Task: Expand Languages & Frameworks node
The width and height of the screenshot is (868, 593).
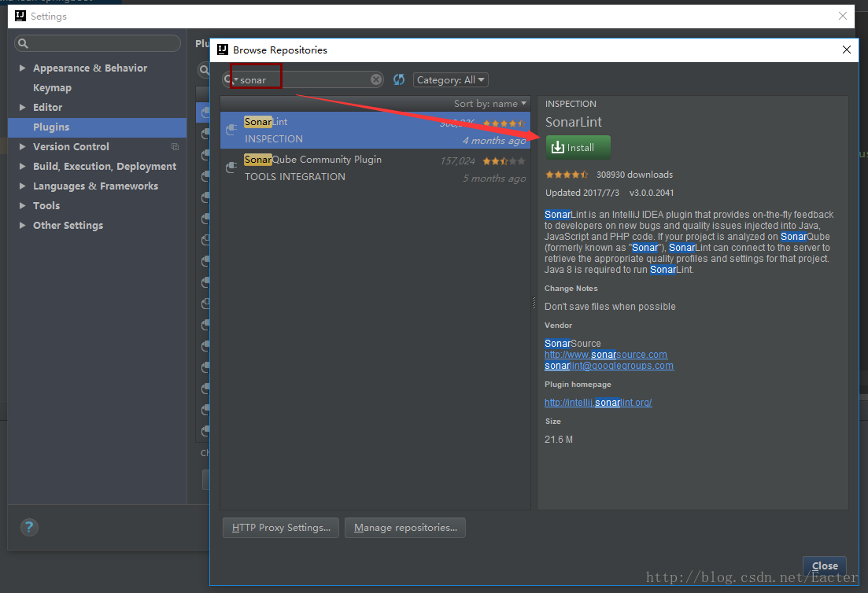Action: [x=22, y=186]
